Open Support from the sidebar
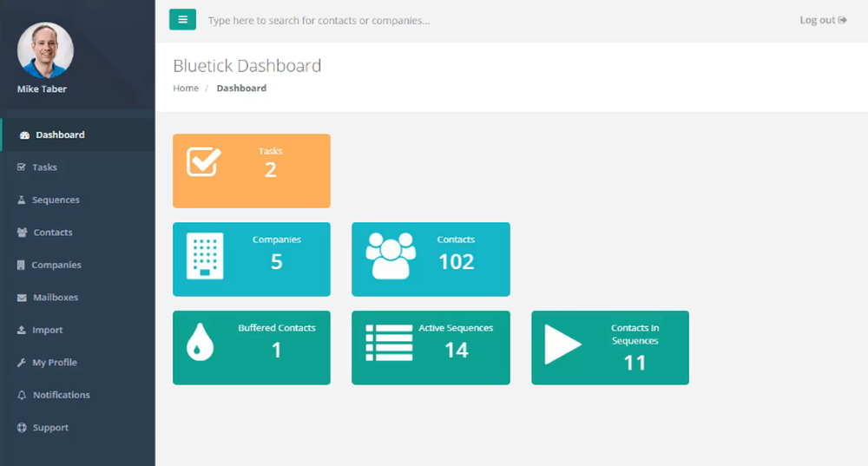 click(78, 427)
